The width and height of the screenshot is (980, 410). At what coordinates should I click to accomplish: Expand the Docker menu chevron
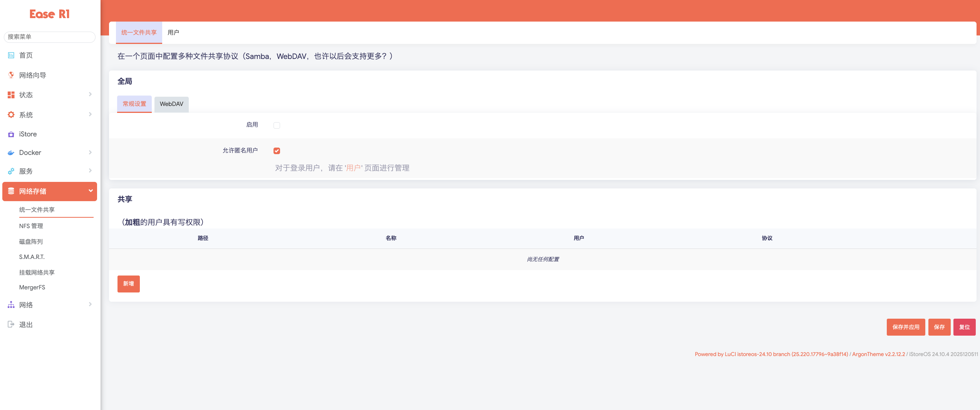point(90,152)
